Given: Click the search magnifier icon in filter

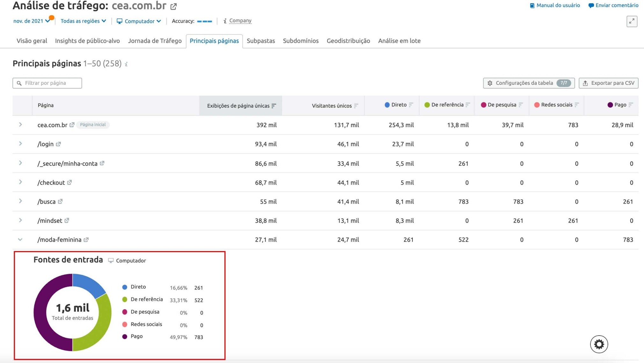Looking at the screenshot, I should pos(19,83).
